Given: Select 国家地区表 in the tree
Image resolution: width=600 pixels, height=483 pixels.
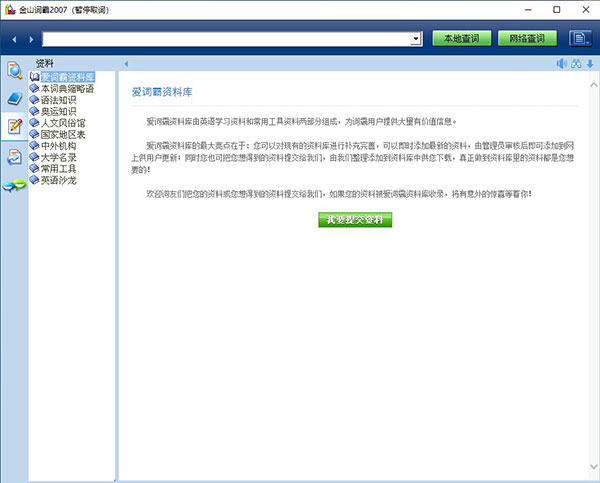Looking at the screenshot, I should [63, 134].
